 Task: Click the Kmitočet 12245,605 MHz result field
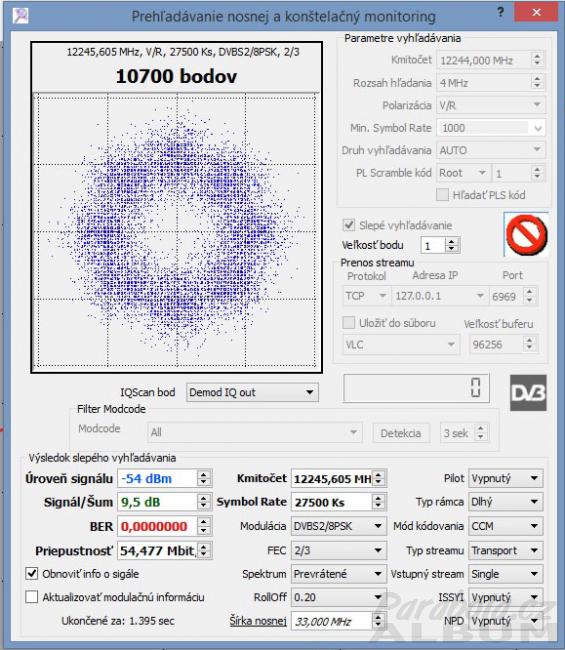click(332, 479)
